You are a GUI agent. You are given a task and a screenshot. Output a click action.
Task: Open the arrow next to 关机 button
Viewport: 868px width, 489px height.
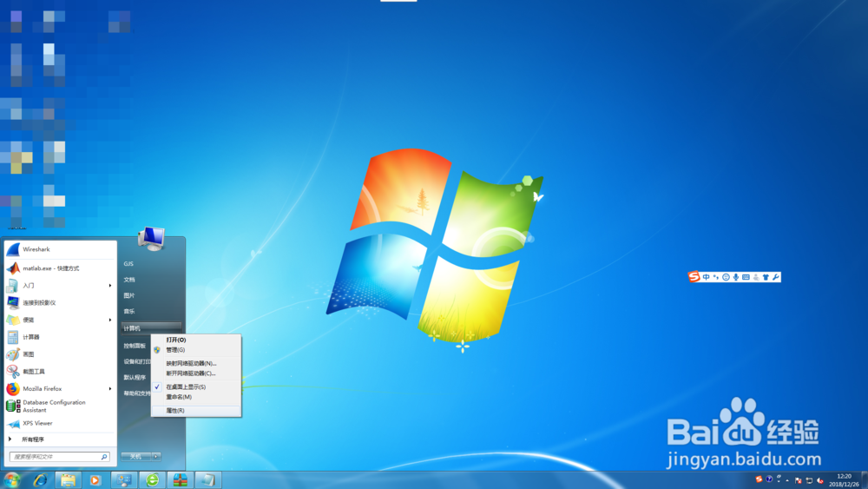[156, 456]
